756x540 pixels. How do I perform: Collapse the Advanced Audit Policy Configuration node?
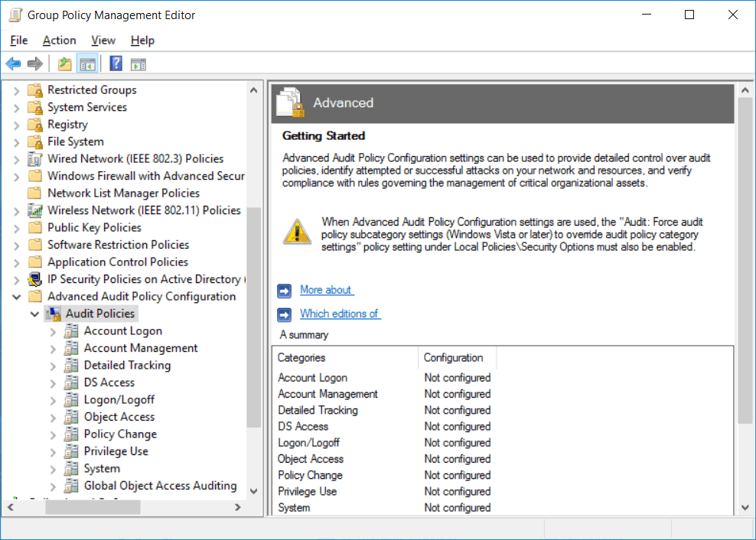pos(17,296)
